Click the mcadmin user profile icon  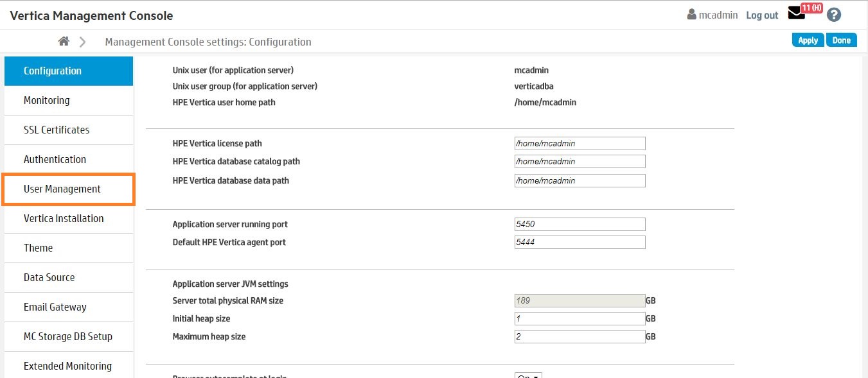pos(691,15)
